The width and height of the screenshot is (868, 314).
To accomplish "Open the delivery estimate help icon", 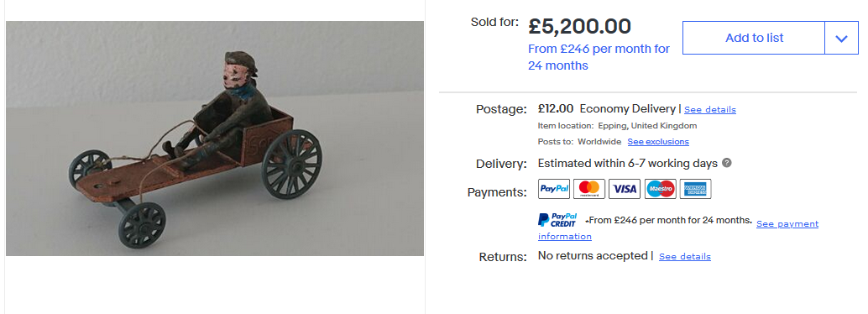I will tap(728, 164).
